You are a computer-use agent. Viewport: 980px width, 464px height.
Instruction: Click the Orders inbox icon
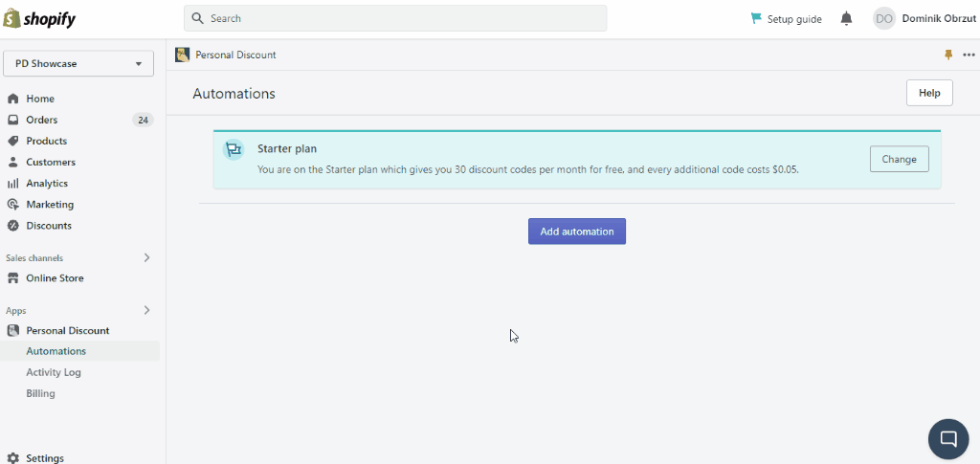(12, 120)
